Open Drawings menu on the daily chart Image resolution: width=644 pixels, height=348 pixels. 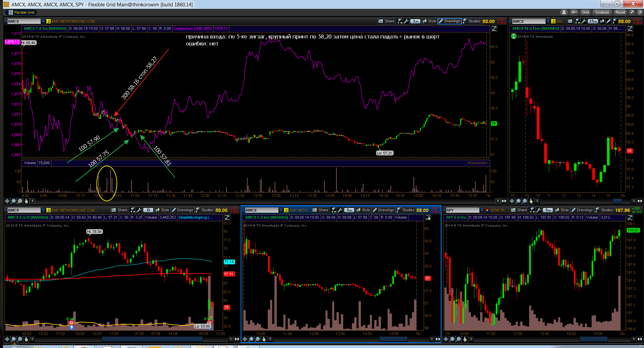(182, 210)
